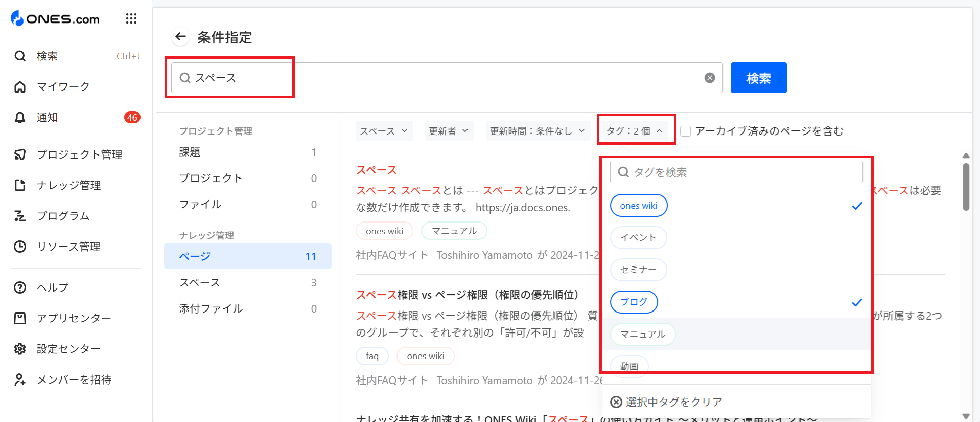Click the red 46 notification badge

132,117
